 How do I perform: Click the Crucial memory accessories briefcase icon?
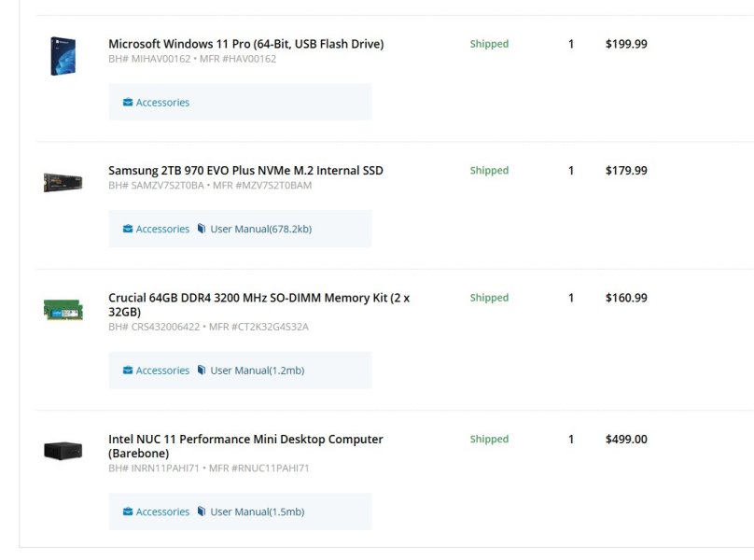128,370
